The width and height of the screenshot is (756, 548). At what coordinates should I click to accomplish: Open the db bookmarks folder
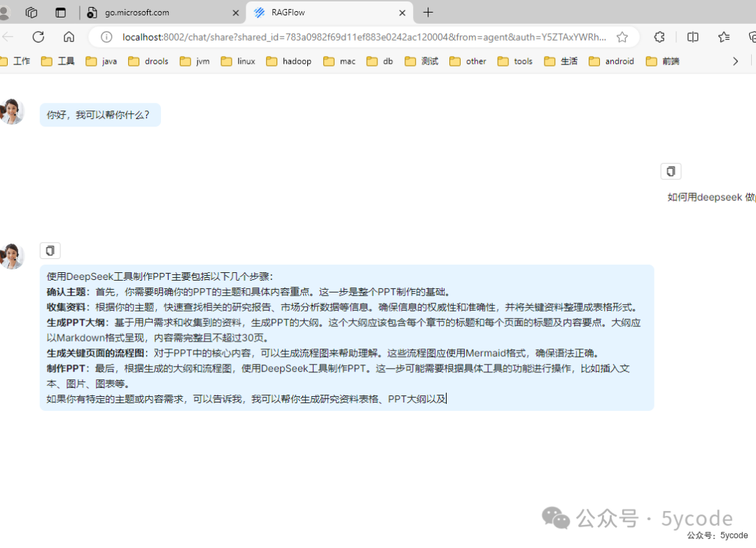click(380, 61)
